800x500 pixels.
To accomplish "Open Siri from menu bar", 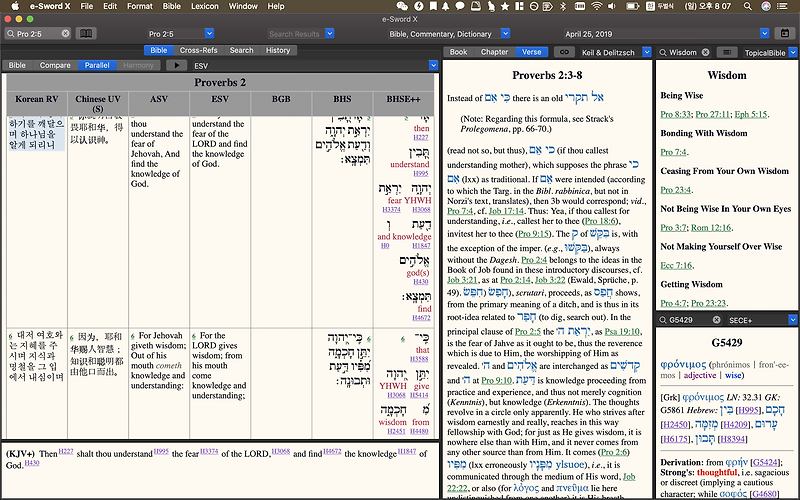I will click(765, 6).
